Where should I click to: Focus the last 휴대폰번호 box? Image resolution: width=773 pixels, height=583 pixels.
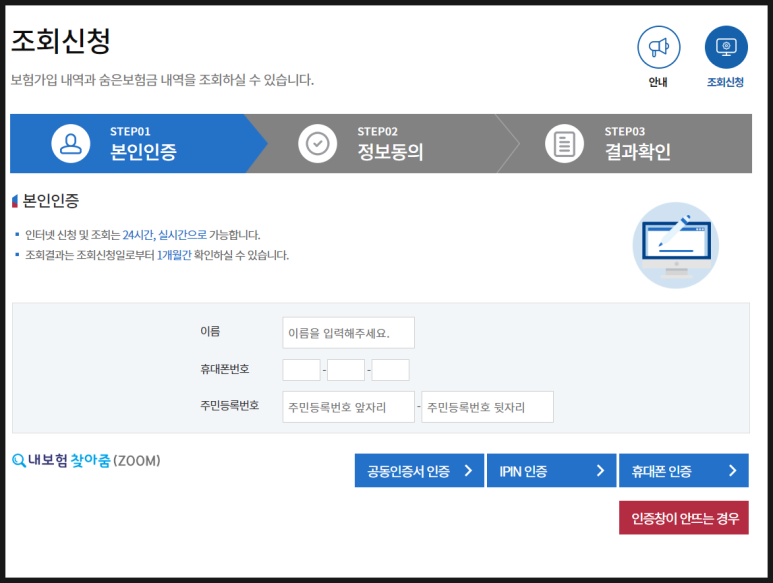click(x=390, y=370)
